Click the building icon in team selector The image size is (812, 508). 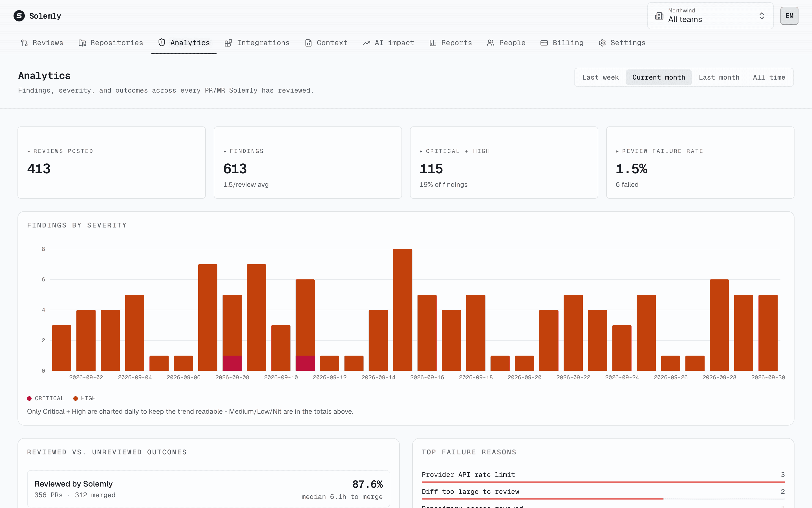[659, 16]
